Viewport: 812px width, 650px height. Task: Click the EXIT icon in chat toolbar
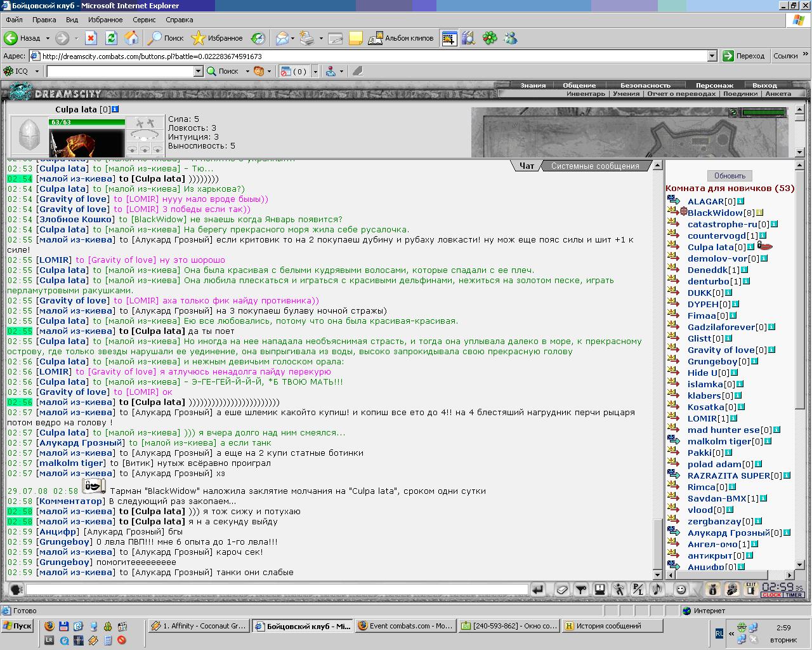[x=750, y=590]
